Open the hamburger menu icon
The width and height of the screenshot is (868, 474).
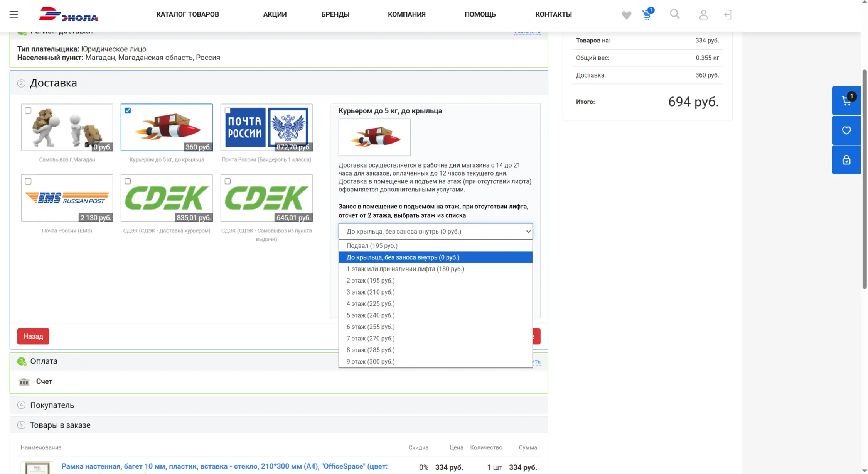point(14,14)
